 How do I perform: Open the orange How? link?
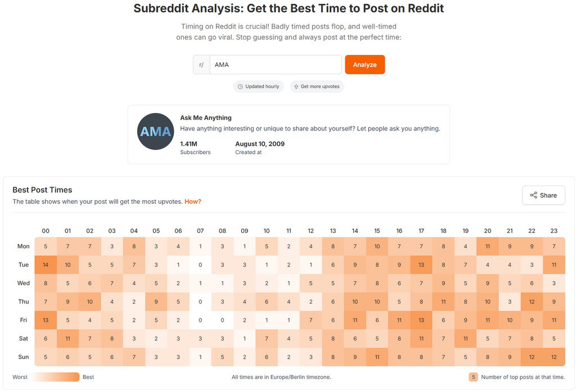point(193,201)
